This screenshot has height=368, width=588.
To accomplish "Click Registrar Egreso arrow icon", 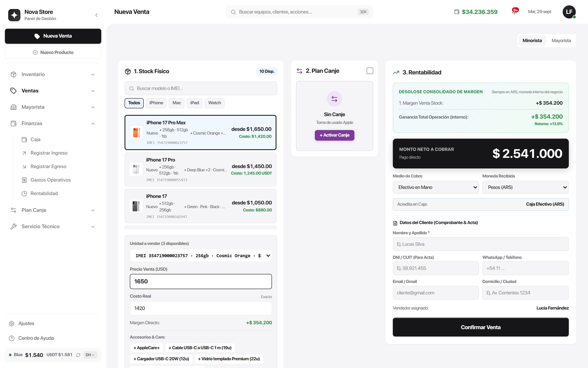I will point(24,166).
